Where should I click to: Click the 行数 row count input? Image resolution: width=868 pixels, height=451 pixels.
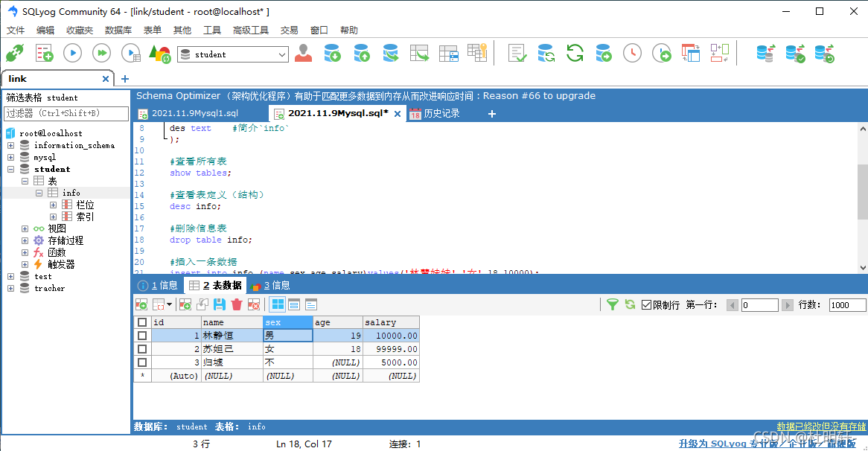pyautogui.click(x=847, y=305)
